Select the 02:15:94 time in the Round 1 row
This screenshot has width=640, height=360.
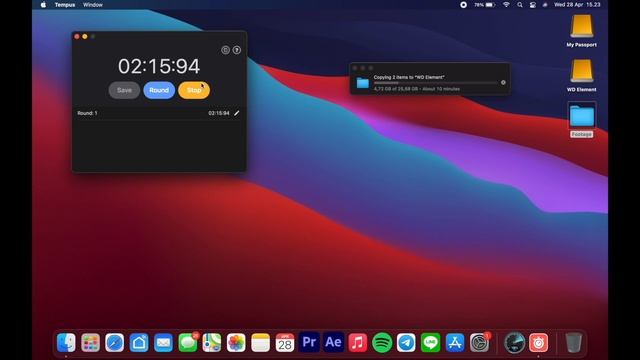pyautogui.click(x=219, y=113)
